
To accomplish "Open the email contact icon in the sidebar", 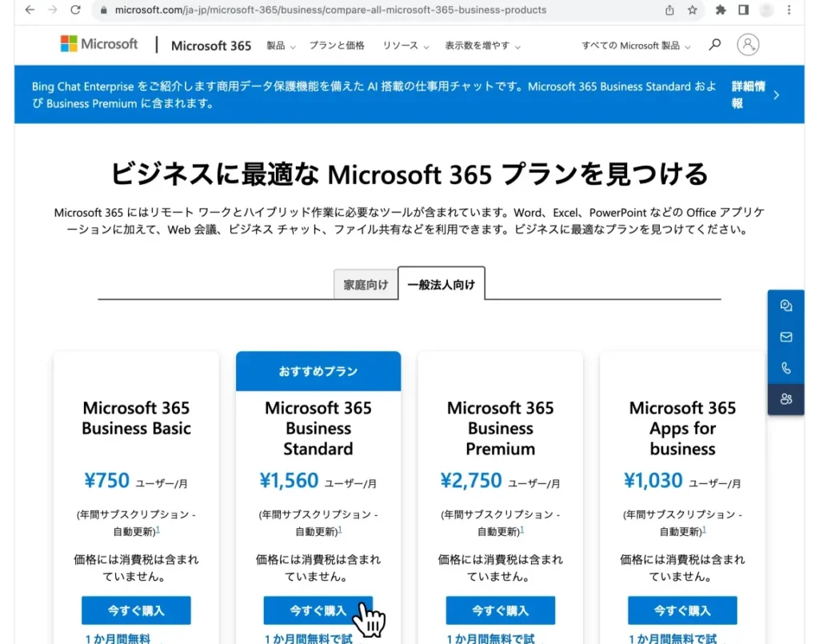I will pos(785,337).
